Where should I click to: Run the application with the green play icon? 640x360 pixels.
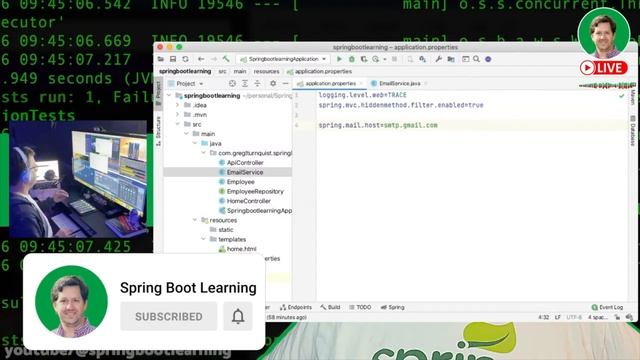[x=339, y=59]
